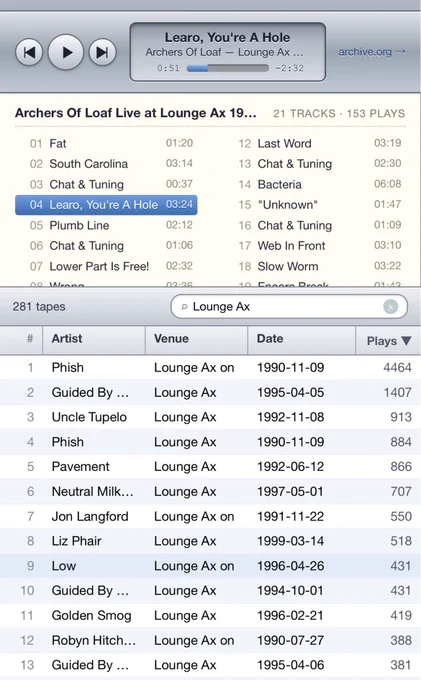Sort by the Plays column arrow
The height and width of the screenshot is (680, 421).
point(406,340)
